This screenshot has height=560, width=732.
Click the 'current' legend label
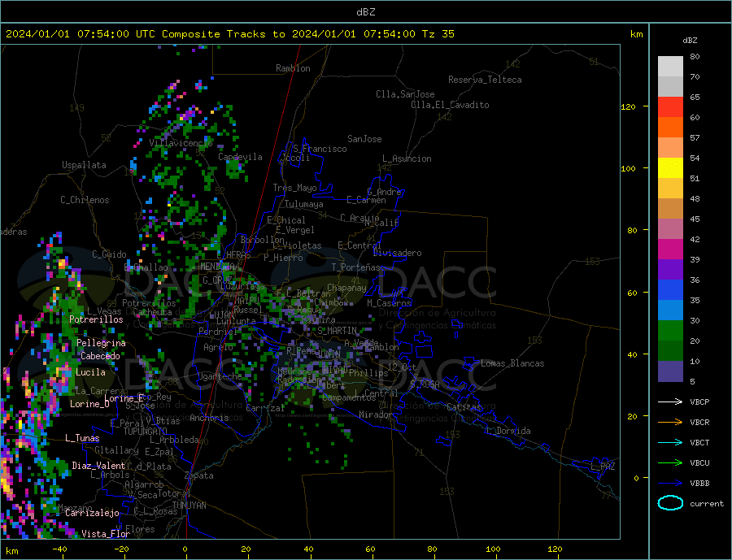pyautogui.click(x=706, y=504)
